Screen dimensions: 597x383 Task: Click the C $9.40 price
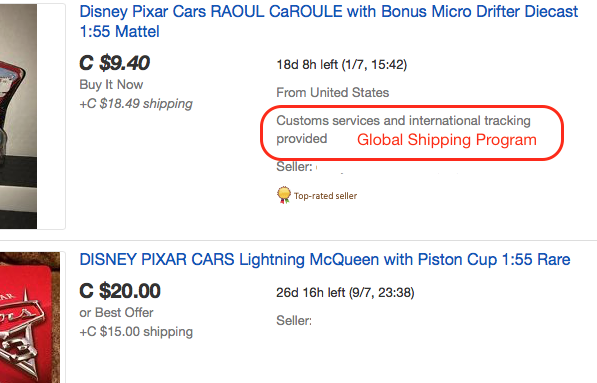115,63
